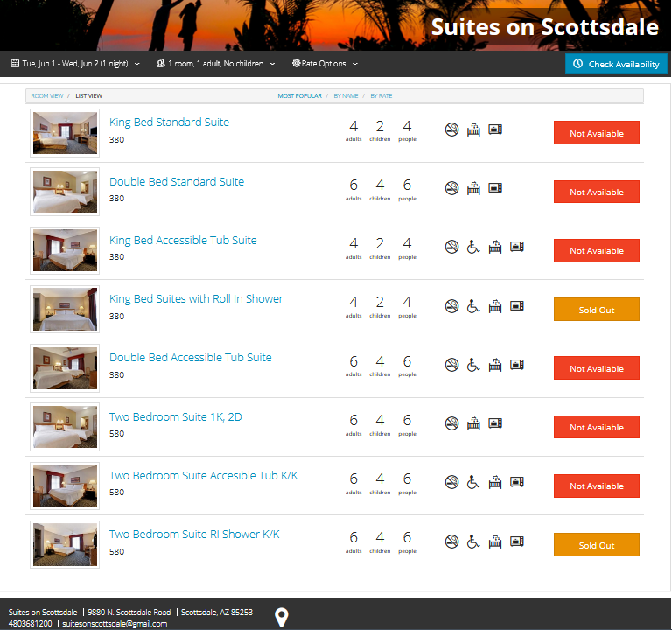This screenshot has height=630, width=672.
Task: Click Not Available for Two Bedroom Suite 1K, 2D
Action: 597,427
